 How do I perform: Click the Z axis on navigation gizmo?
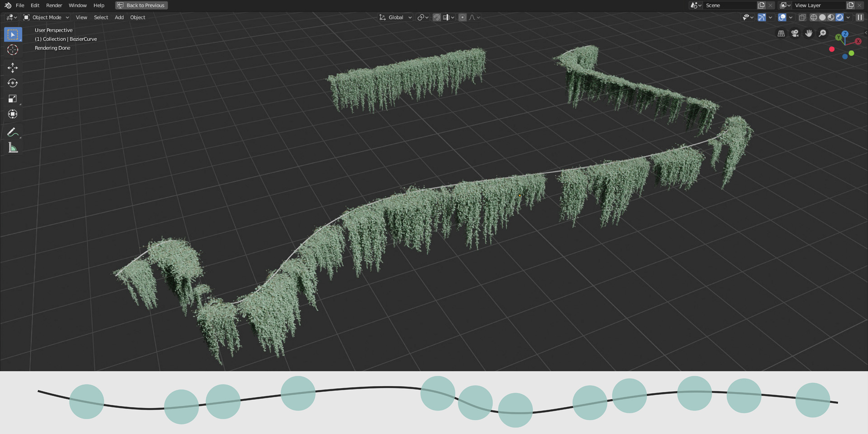pyautogui.click(x=845, y=34)
